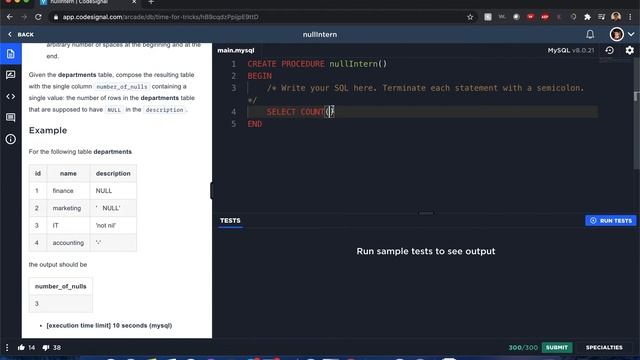Viewport: 640px width, 360px height.
Task: Click the notifications bell icon
Action: pos(590,34)
